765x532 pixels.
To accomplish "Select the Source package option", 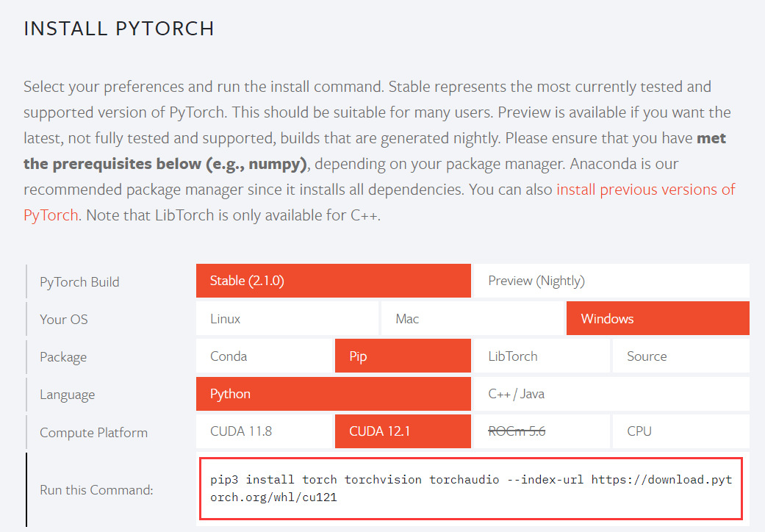I will coord(681,356).
